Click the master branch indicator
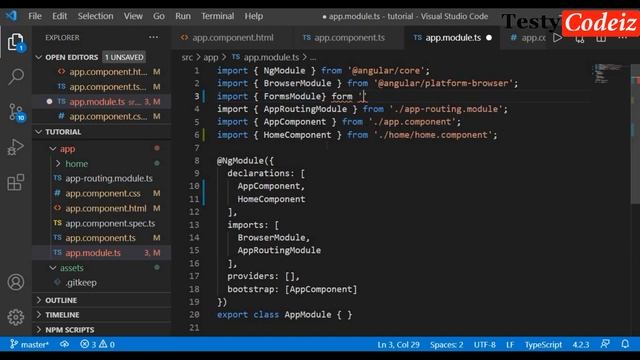640x360 pixels. 29,344
